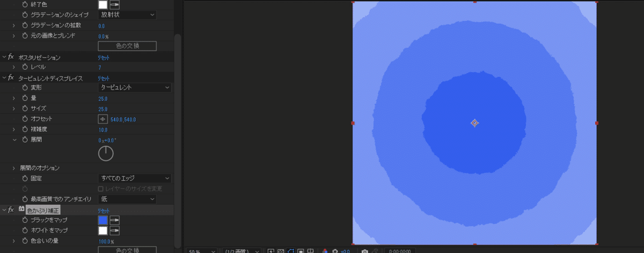Click リセット link for ポスタリゼーション
This screenshot has width=644, height=253.
click(x=103, y=57)
